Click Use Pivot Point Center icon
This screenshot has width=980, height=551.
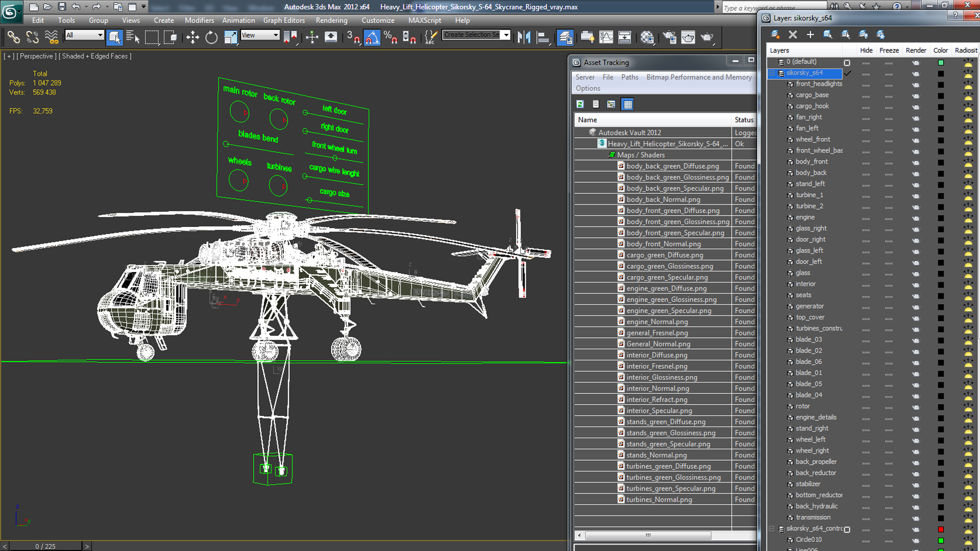[x=290, y=37]
